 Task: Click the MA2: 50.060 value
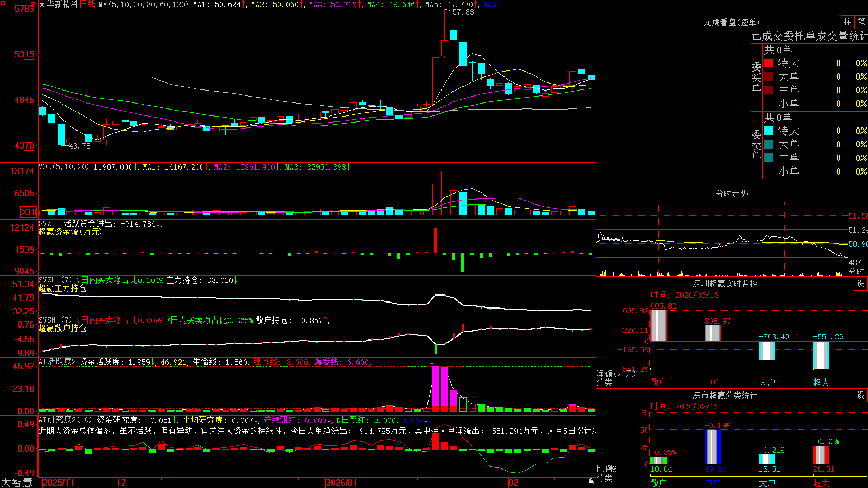coord(275,4)
